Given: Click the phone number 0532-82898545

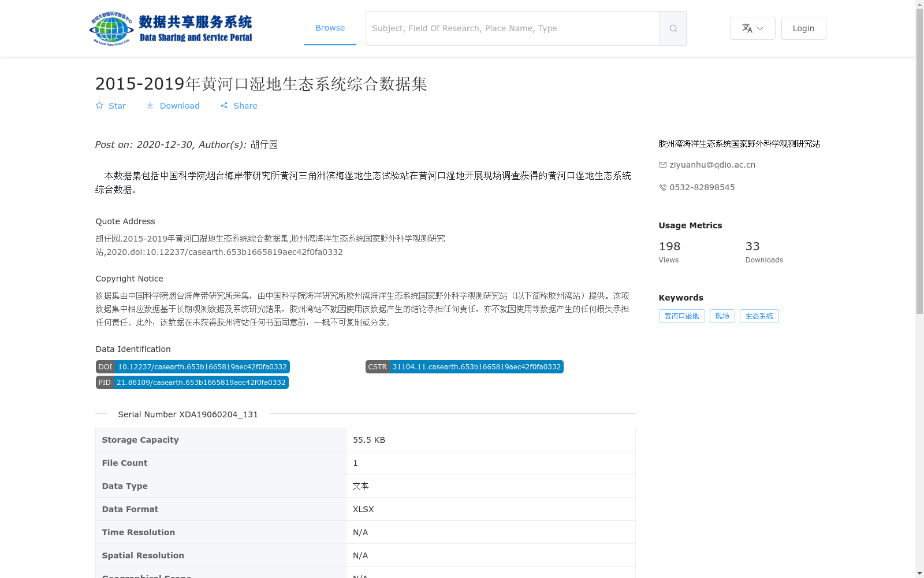Looking at the screenshot, I should tap(702, 187).
